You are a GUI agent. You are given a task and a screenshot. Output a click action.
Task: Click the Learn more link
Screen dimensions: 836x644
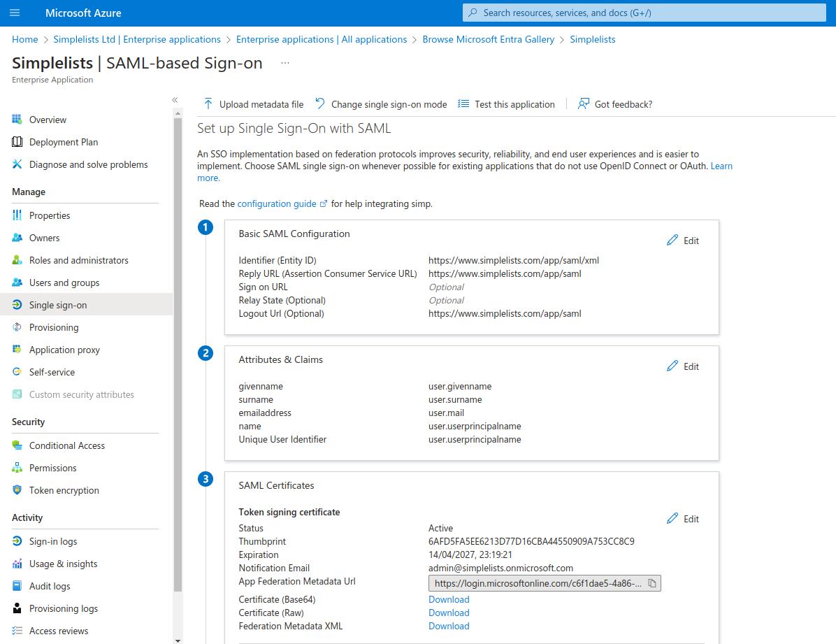pyautogui.click(x=721, y=166)
